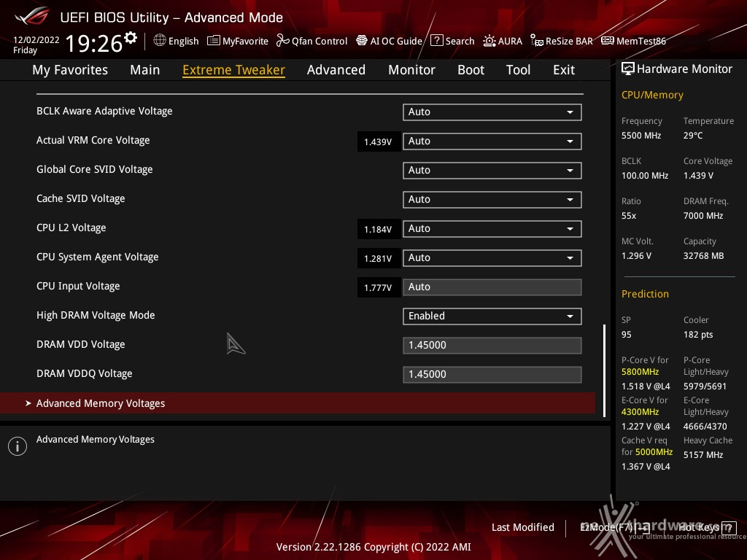
Task: Select the Exit tab
Action: pyautogui.click(x=564, y=70)
